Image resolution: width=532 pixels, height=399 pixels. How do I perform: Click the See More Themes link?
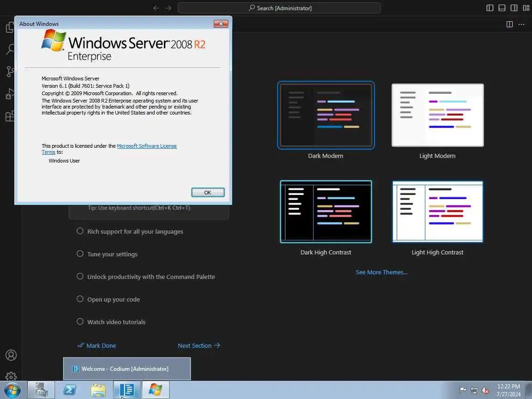tap(381, 272)
